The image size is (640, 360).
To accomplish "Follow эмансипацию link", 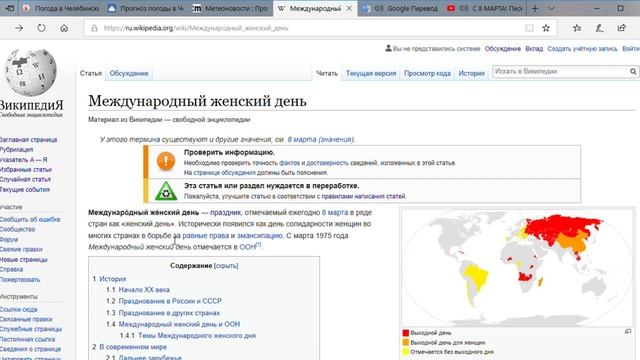I will pyautogui.click(x=260, y=236).
